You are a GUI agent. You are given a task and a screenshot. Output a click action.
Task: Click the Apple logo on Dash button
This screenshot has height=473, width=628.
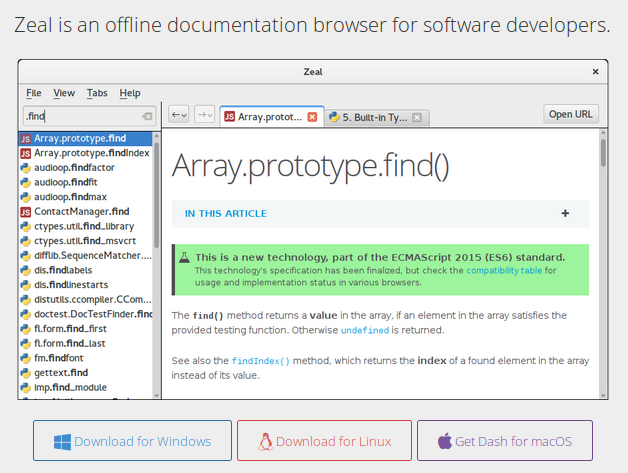coord(445,441)
